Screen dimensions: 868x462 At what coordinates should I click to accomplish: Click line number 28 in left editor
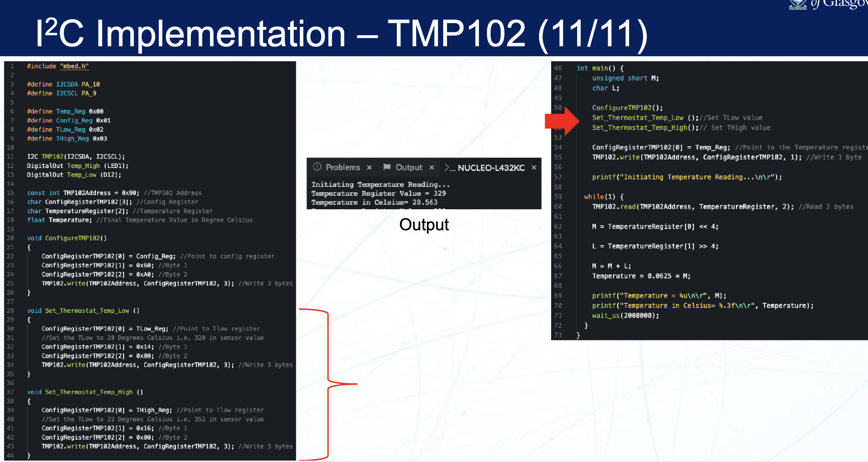[10, 310]
